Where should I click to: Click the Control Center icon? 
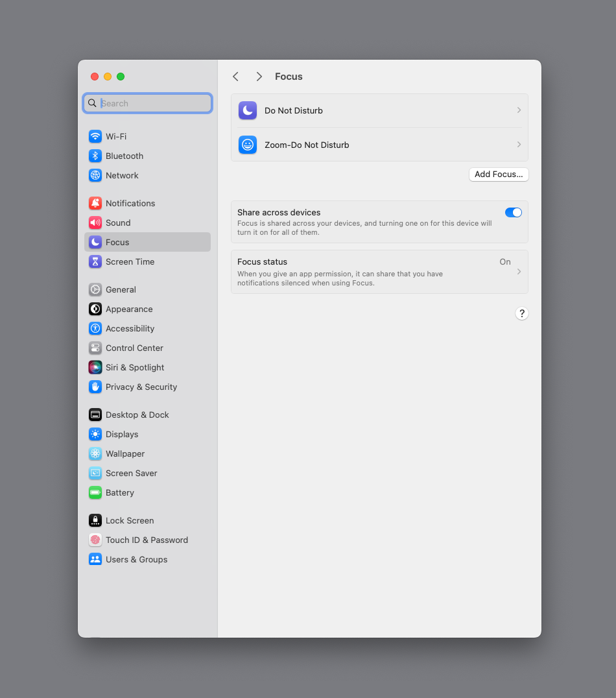95,348
